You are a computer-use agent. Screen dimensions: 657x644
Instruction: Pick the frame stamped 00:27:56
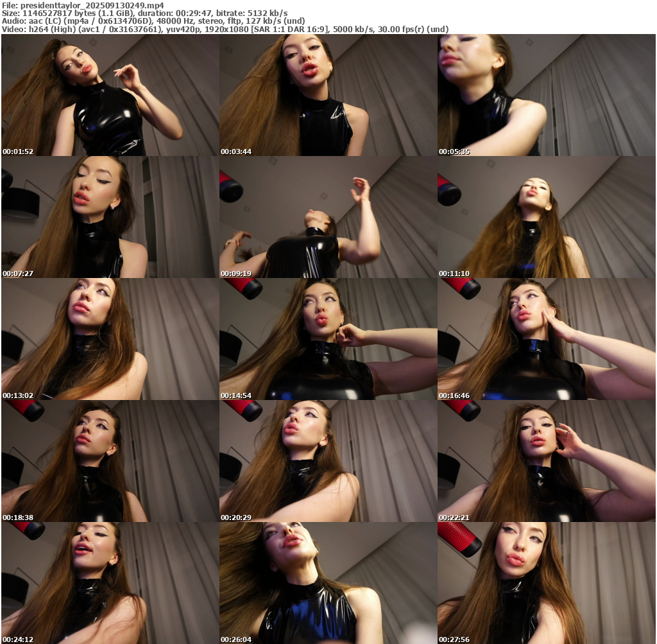click(x=547, y=583)
